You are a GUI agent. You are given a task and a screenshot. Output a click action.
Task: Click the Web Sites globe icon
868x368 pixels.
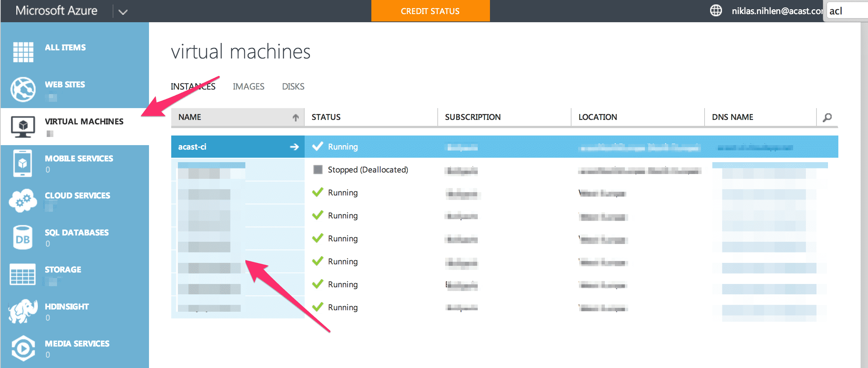(x=23, y=89)
